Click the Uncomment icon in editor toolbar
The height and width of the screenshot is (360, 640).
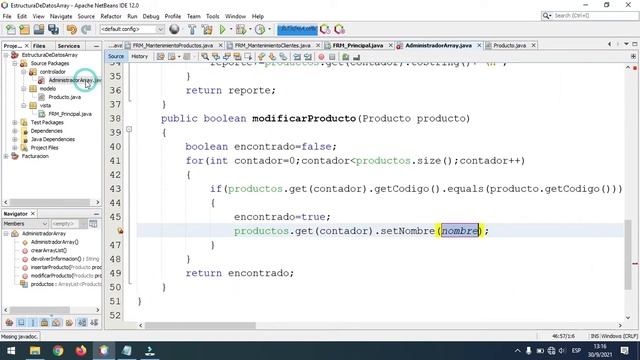click(356, 57)
